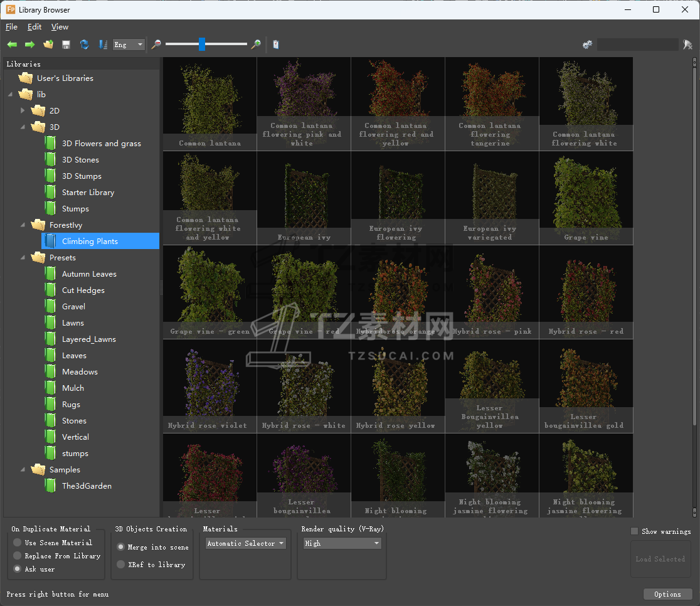700x606 pixels.
Task: Open the Autumn Leaves preset library
Action: pos(89,274)
